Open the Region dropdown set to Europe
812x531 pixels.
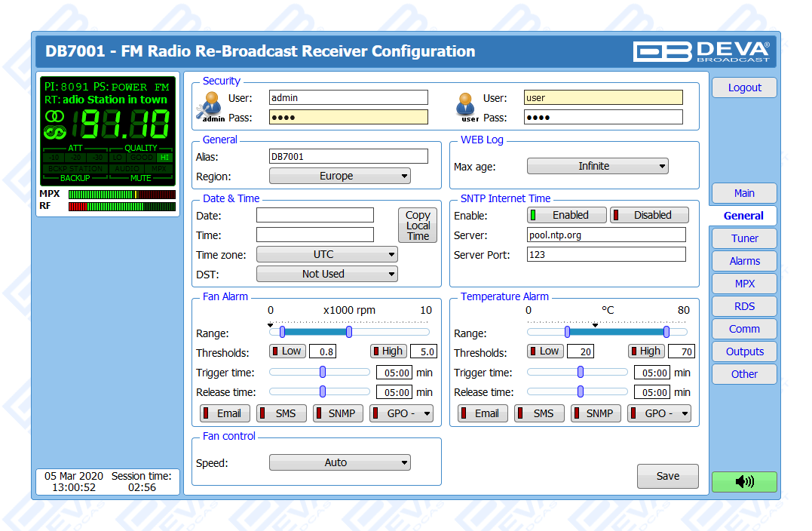pyautogui.click(x=339, y=176)
